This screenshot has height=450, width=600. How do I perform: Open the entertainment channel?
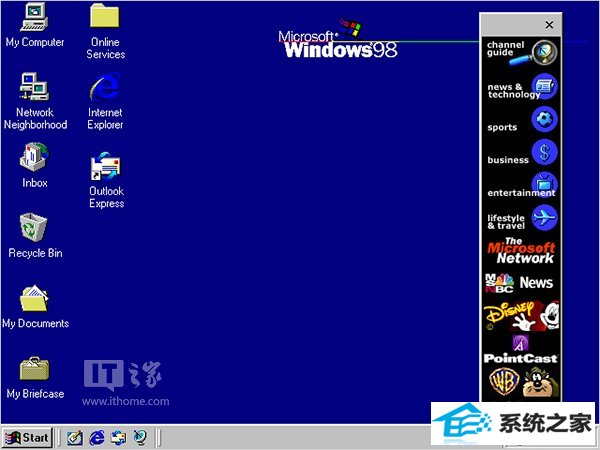(x=521, y=186)
